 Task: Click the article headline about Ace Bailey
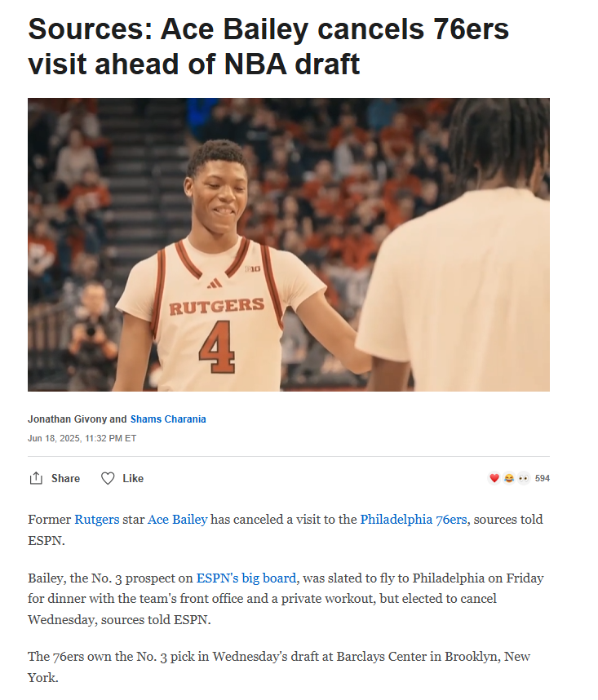tap(268, 47)
